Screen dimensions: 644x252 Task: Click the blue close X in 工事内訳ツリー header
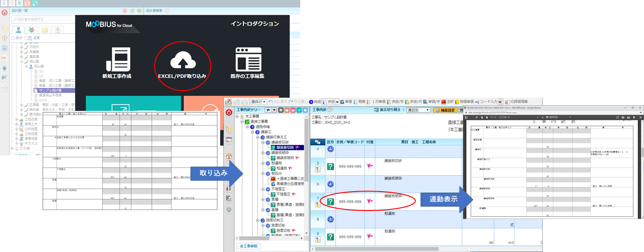coord(305,110)
